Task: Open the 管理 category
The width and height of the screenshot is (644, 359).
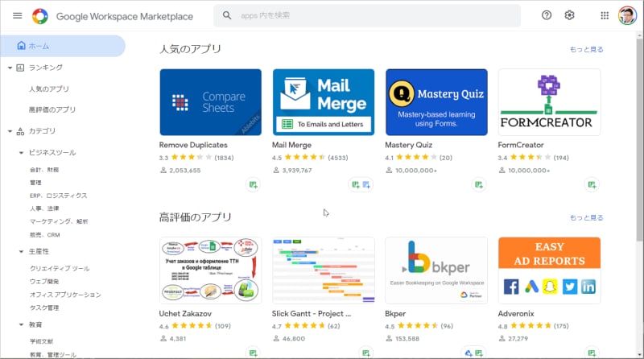Action: click(35, 183)
